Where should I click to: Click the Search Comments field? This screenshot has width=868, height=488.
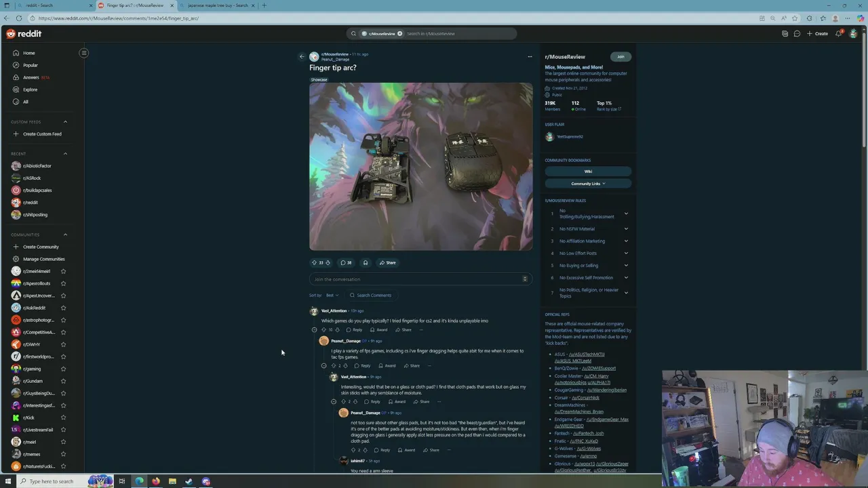(372, 296)
